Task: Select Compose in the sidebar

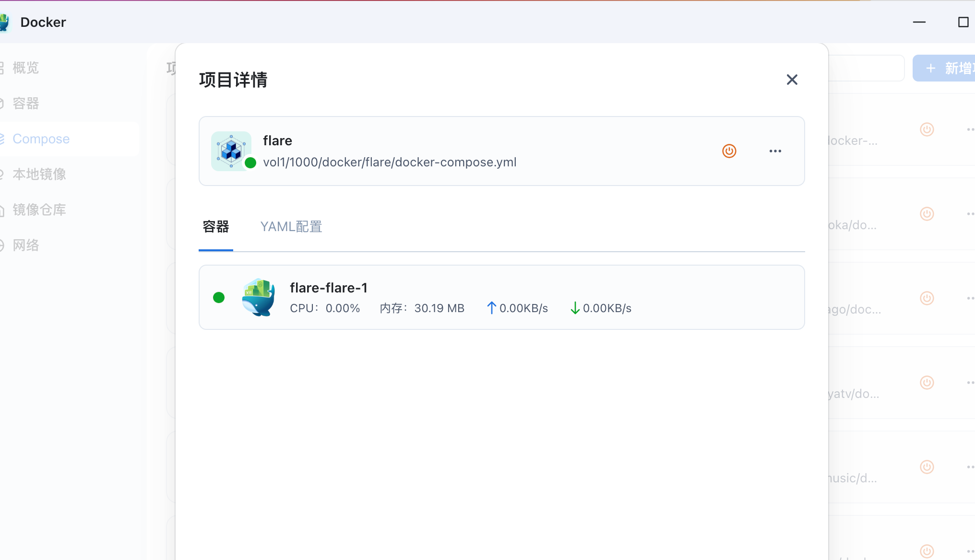Action: click(x=41, y=139)
